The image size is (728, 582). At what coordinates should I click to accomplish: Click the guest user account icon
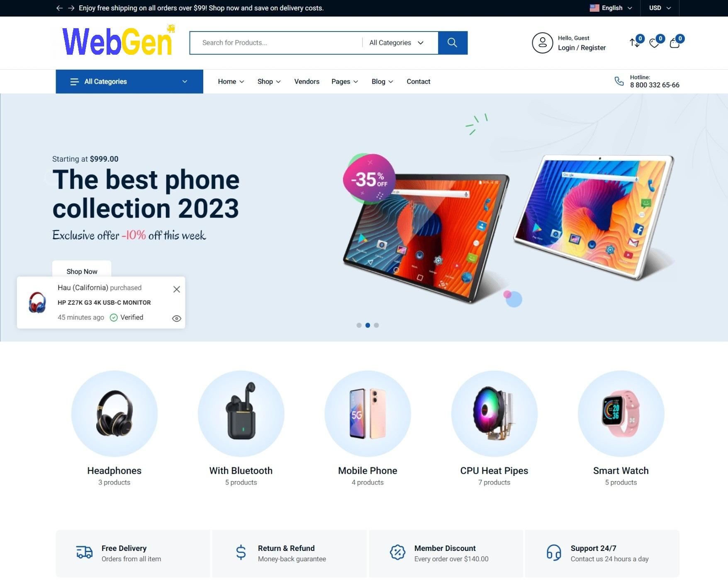[543, 43]
